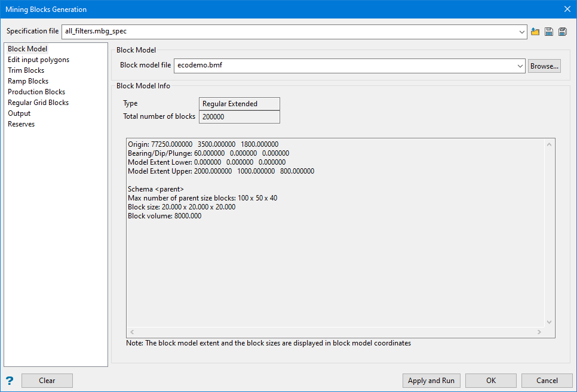Screen dimensions: 577x392
Task: Cancel the dialog
Action: coord(547,381)
